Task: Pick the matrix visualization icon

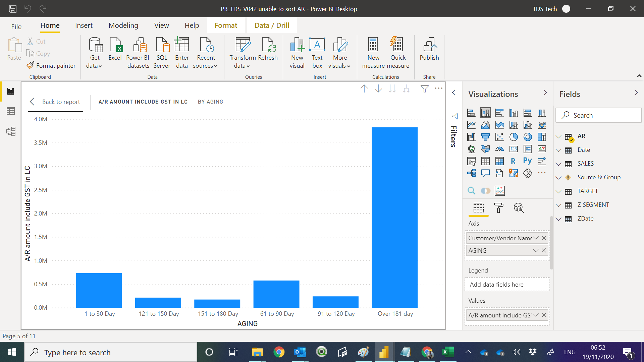Action: click(x=499, y=161)
